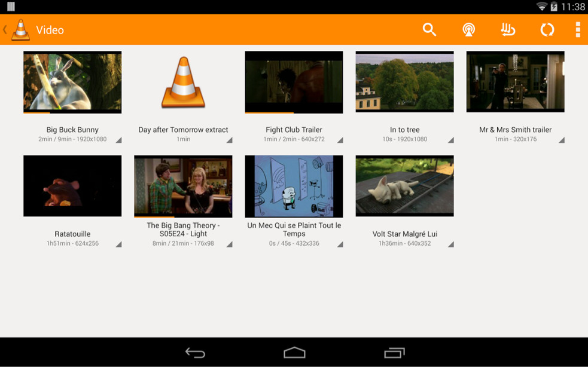Image resolution: width=588 pixels, height=367 pixels.
Task: Tap the barcode notification icon in status bar
Action: click(11, 7)
